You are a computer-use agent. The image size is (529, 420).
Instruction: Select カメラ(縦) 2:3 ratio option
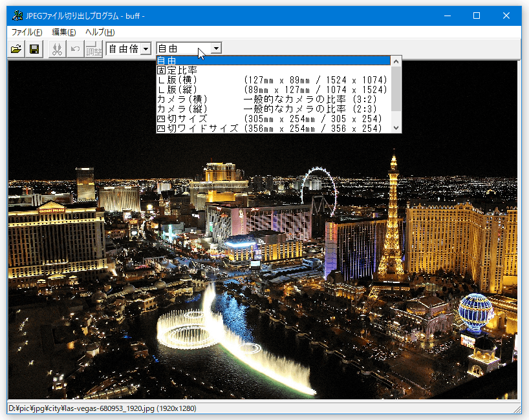pyautogui.click(x=274, y=109)
